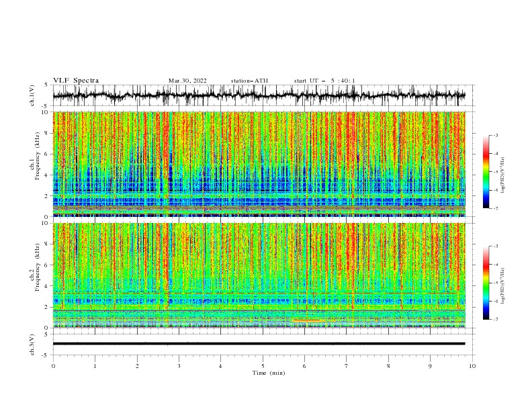Click time axis tick label "5"

263,366
